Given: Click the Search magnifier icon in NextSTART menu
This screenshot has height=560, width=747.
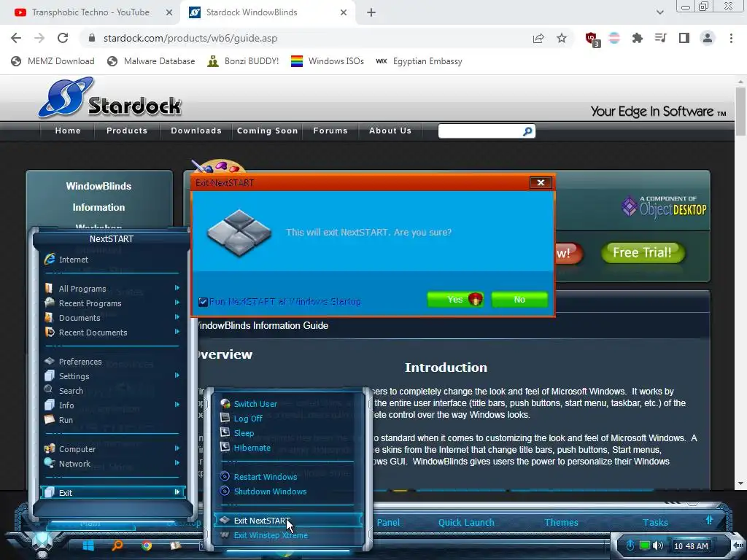Looking at the screenshot, I should [49, 389].
